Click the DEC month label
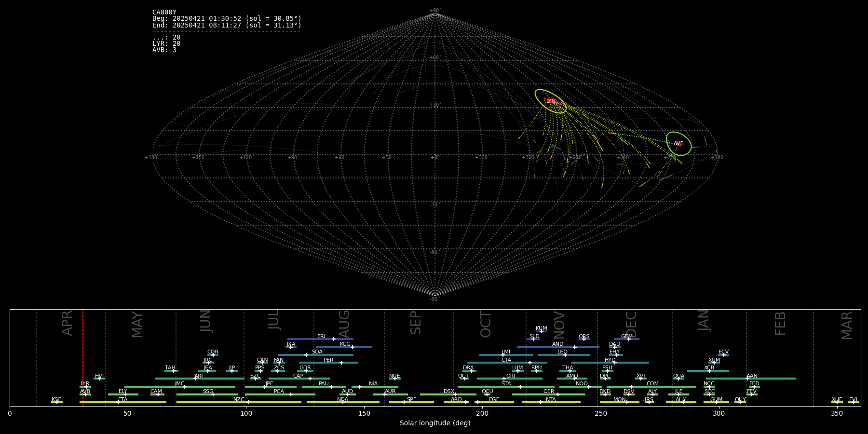This screenshot has height=434, width=868. click(631, 325)
